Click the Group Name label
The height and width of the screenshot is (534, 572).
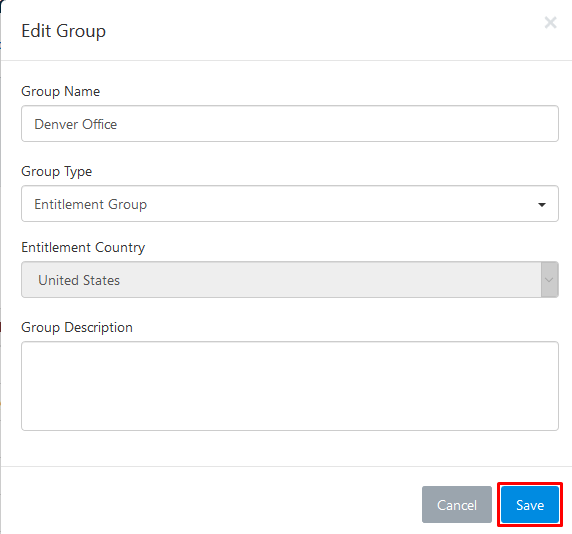[61, 91]
